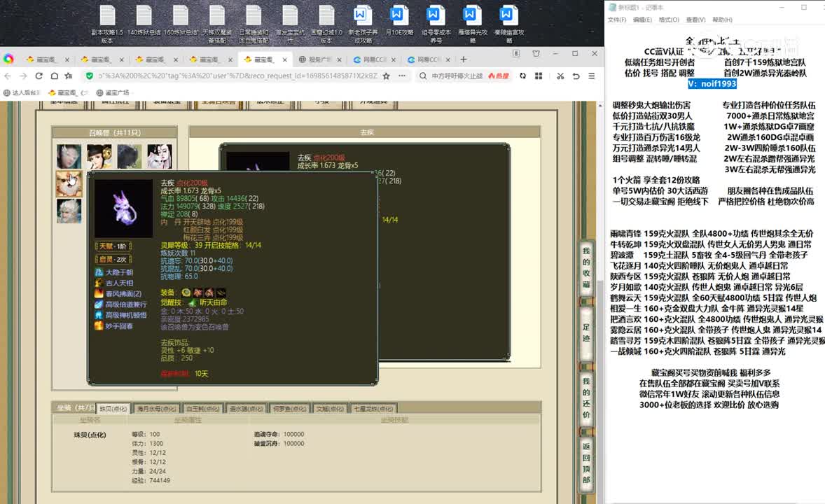
Task: Click the 大隐于朝 skill icon
Action: [99, 272]
